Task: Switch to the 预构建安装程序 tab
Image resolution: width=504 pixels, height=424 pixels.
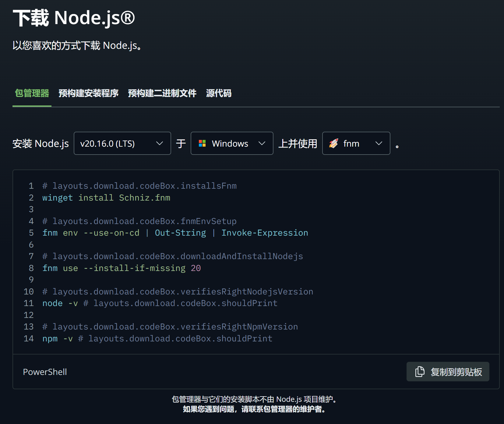Action: pyautogui.click(x=88, y=93)
